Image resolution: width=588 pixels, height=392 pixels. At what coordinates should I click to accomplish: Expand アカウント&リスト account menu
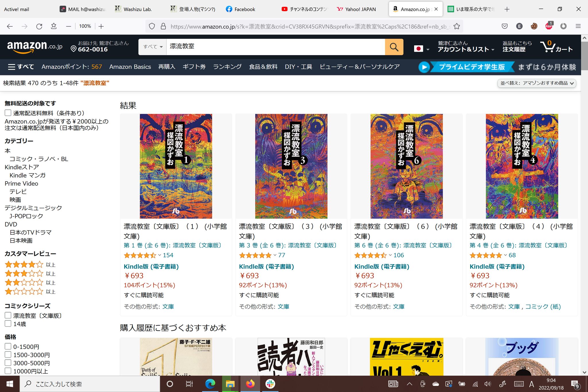tap(466, 47)
